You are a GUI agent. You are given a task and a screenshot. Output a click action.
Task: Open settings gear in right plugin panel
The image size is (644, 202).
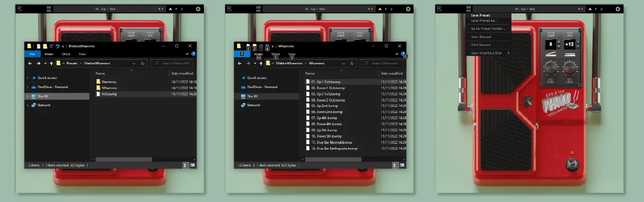[618, 9]
